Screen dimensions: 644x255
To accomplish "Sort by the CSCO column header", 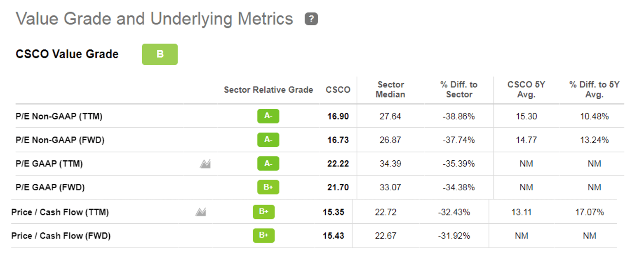I will 337,89.
